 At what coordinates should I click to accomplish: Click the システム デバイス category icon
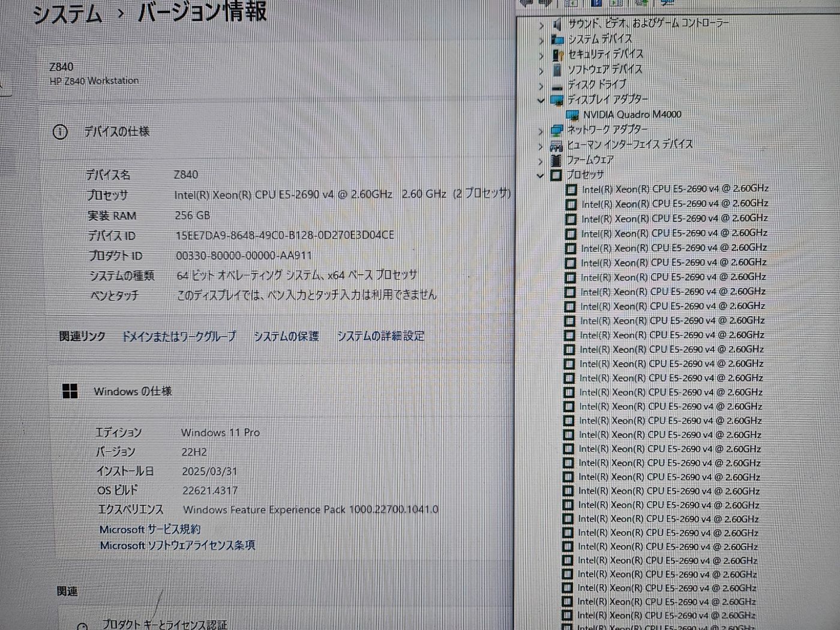click(x=557, y=39)
